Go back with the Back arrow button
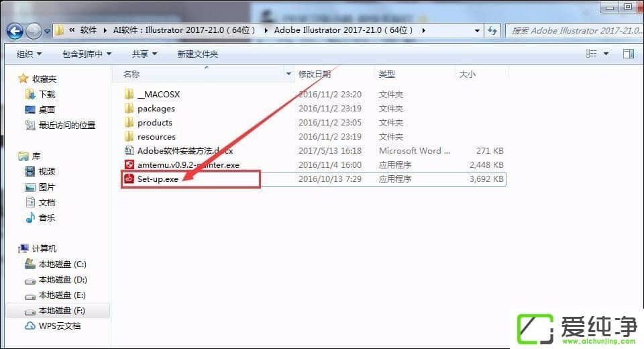Screen dimensions: 644x349 coord(15,31)
